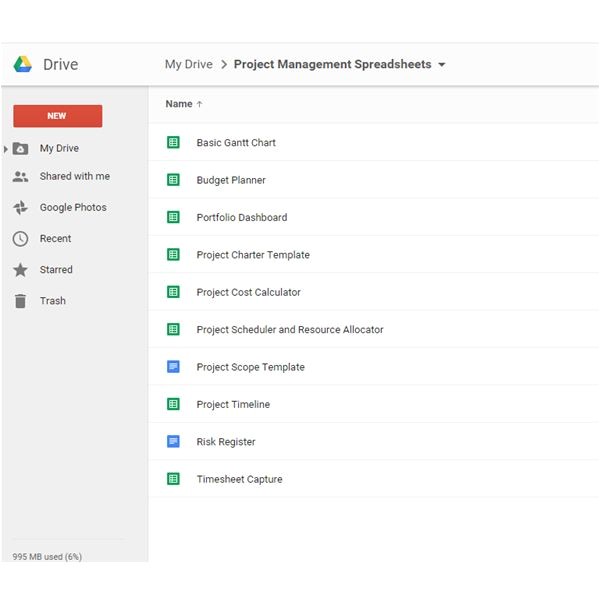Screen dimensions: 600x600
Task: Click the Google Photos pinwheel icon
Action: tap(20, 208)
